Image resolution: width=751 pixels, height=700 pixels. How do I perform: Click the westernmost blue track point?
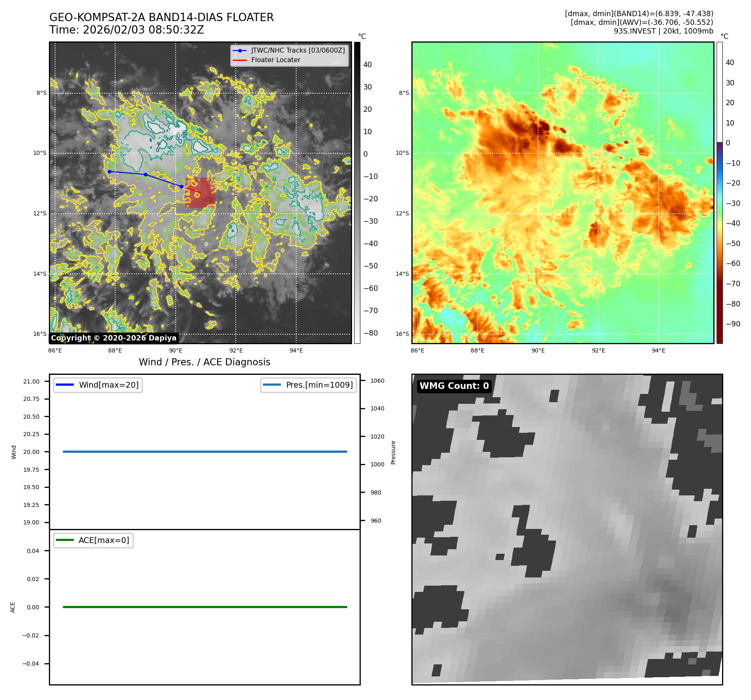[109, 171]
